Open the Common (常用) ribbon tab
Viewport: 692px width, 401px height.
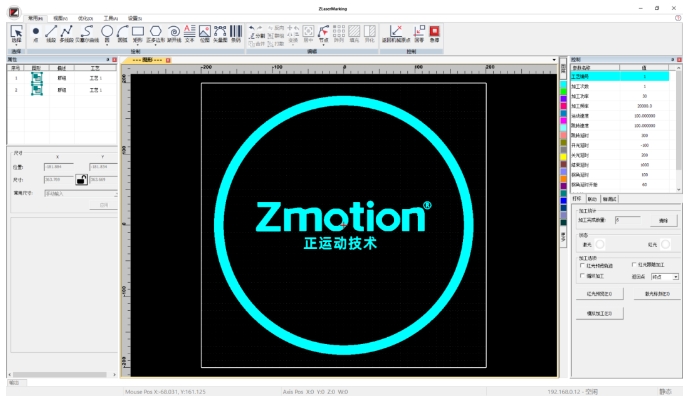tap(35, 19)
